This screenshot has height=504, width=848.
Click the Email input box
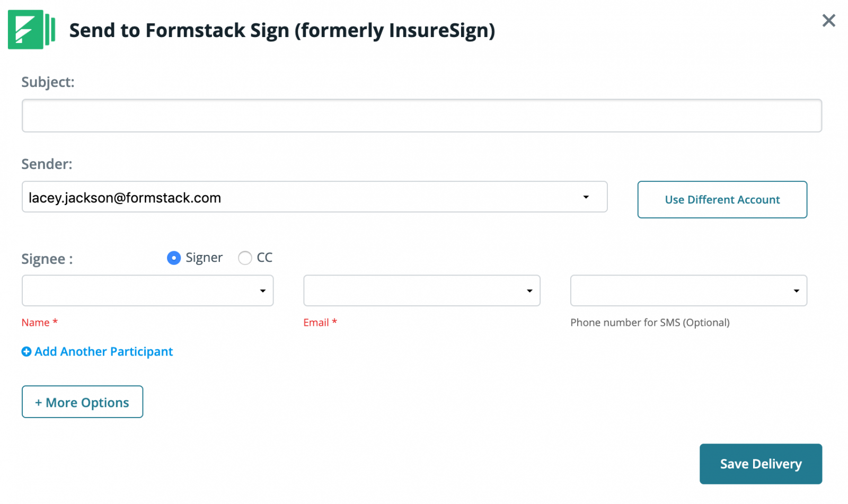[x=413, y=290]
